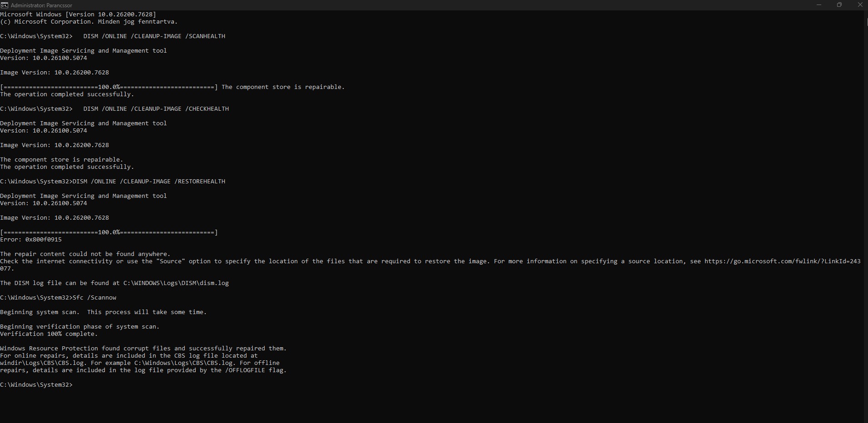The image size is (868, 423).
Task: Click the DISM /RESTOREHEALTH command text
Action: pos(148,182)
